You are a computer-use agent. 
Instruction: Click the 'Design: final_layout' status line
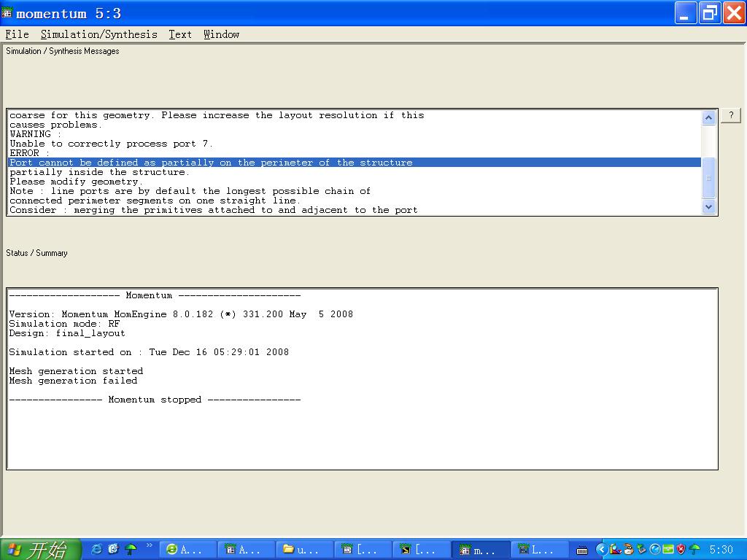click(x=67, y=332)
